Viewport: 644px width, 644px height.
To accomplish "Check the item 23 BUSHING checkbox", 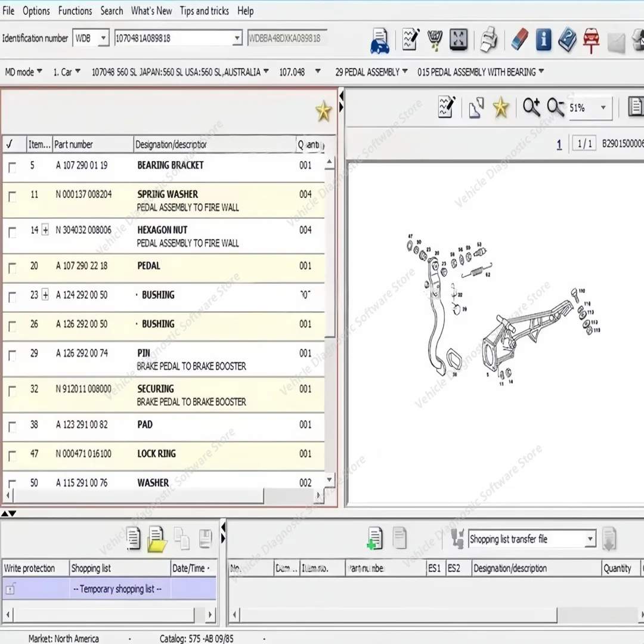I will [x=13, y=297].
